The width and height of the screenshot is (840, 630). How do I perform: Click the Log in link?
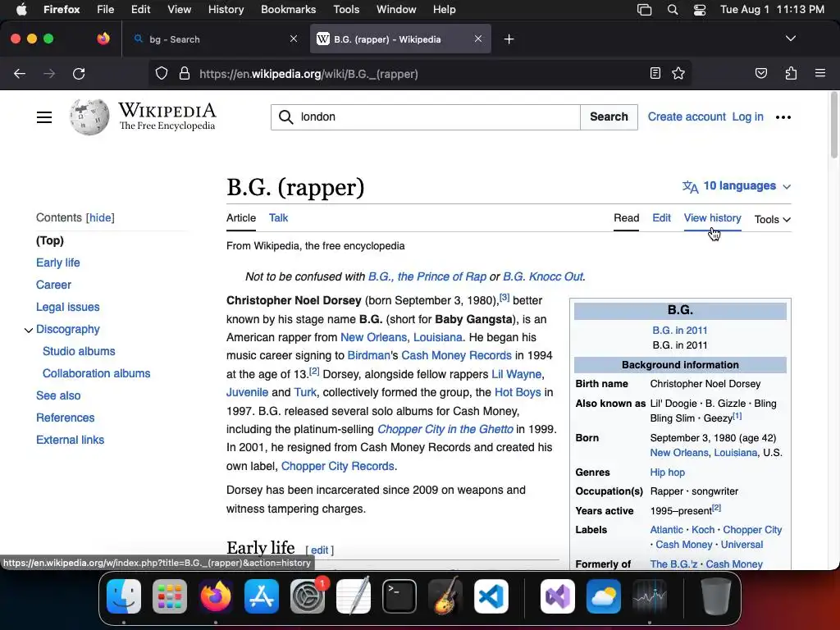pyautogui.click(x=747, y=116)
